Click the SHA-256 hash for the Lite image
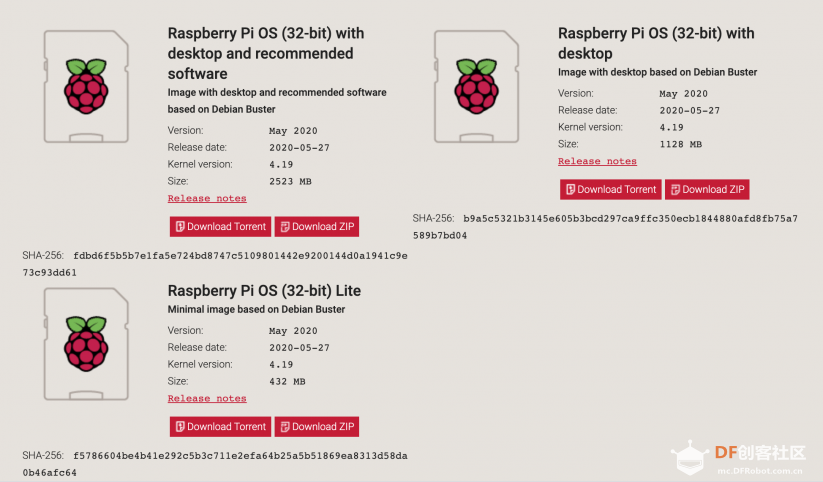The image size is (823, 482). (215, 464)
